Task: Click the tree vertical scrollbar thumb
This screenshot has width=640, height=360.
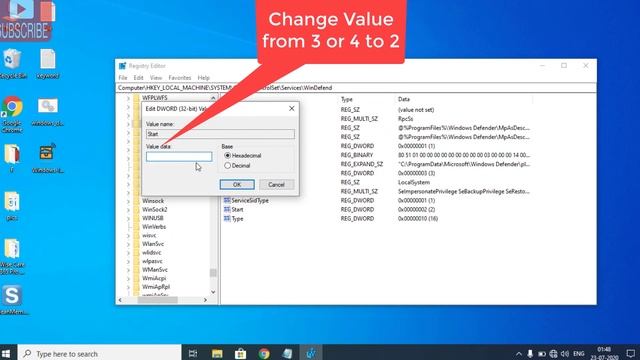Action: pos(213,273)
